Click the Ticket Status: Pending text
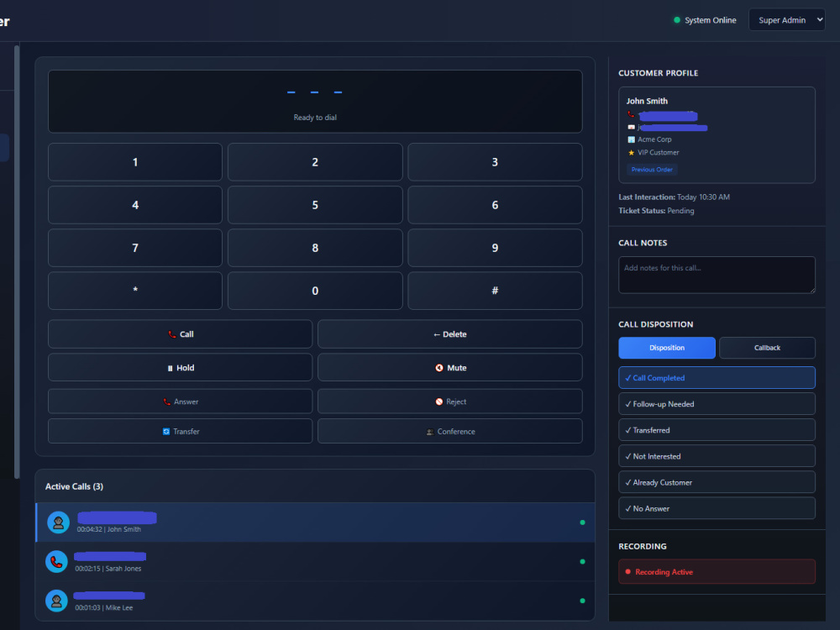 point(656,211)
